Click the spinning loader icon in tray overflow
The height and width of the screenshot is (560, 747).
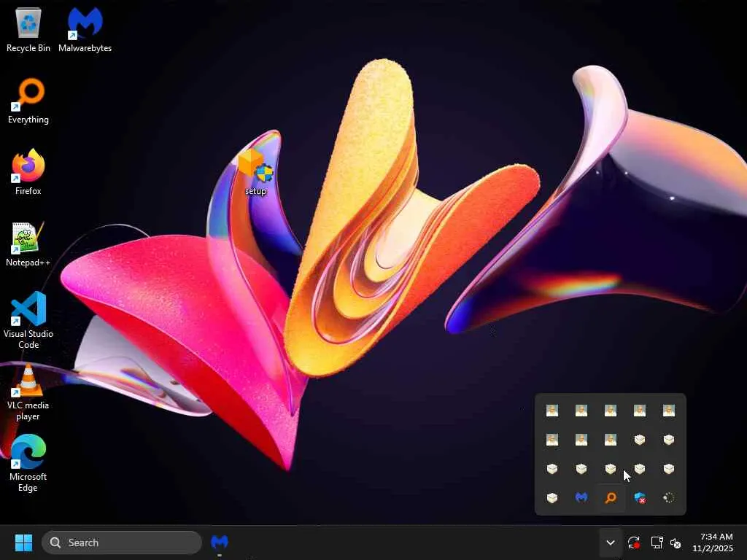click(669, 497)
